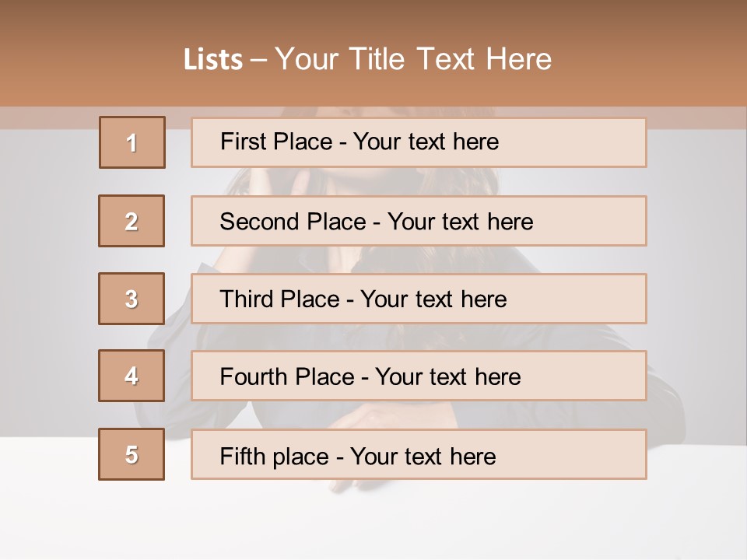Select the number 2 box
Image resolution: width=747 pixels, height=560 pixels.
pyautogui.click(x=132, y=221)
